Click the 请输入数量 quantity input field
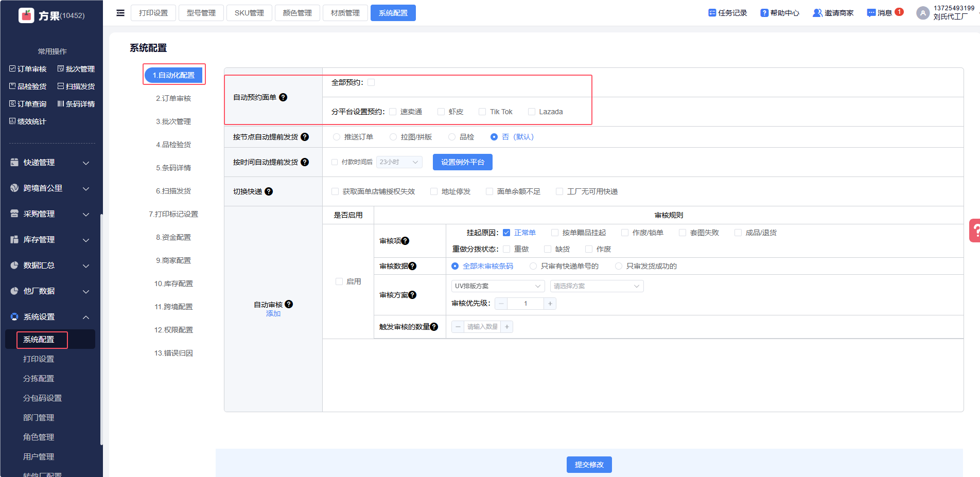 click(x=482, y=327)
